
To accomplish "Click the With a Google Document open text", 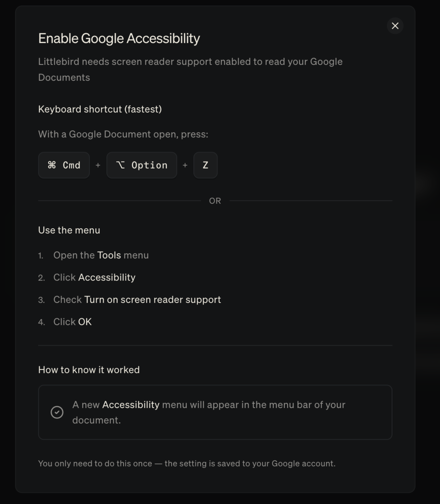I will [123, 134].
